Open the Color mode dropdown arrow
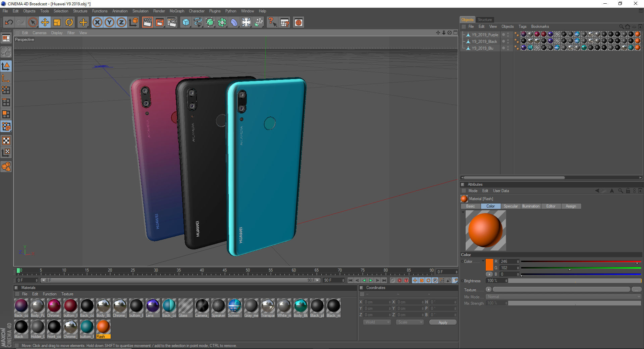 [x=483, y=261]
